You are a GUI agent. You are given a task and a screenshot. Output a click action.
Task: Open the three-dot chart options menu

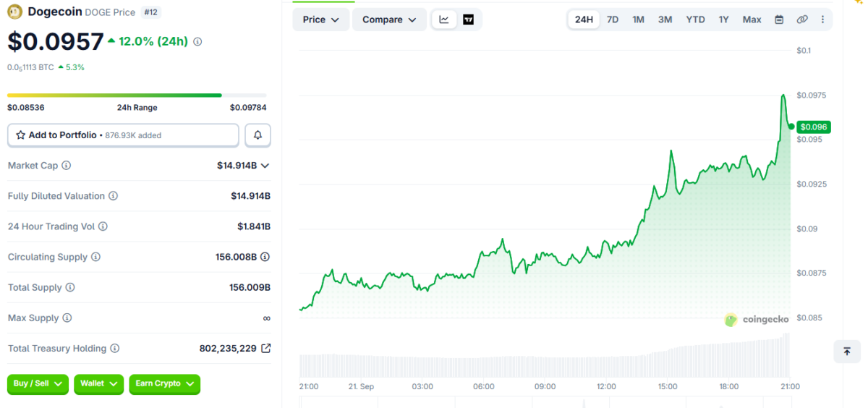click(822, 20)
